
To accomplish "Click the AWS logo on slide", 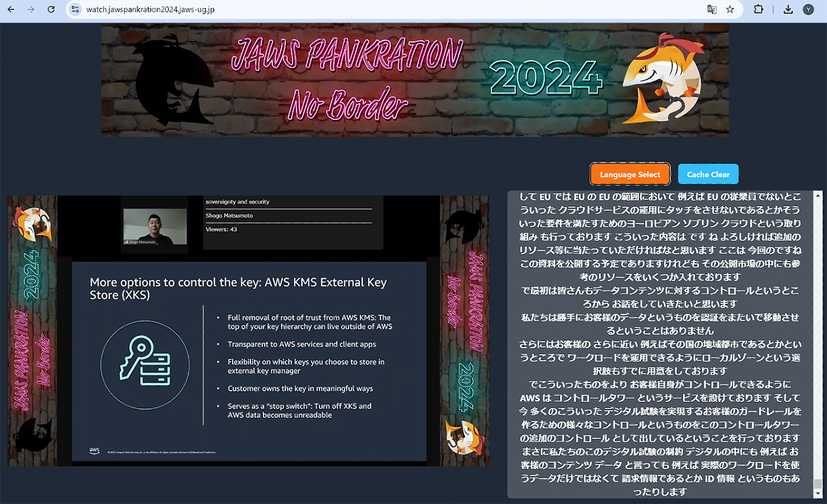I will [95, 451].
